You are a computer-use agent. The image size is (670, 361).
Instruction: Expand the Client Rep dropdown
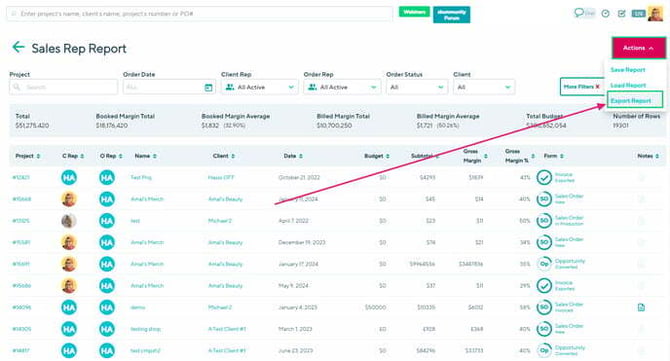pyautogui.click(x=260, y=87)
